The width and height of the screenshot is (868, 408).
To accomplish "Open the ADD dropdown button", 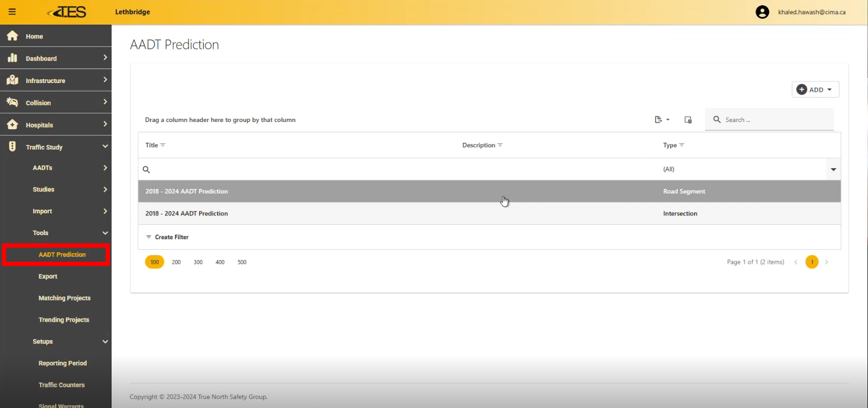I will (x=815, y=90).
